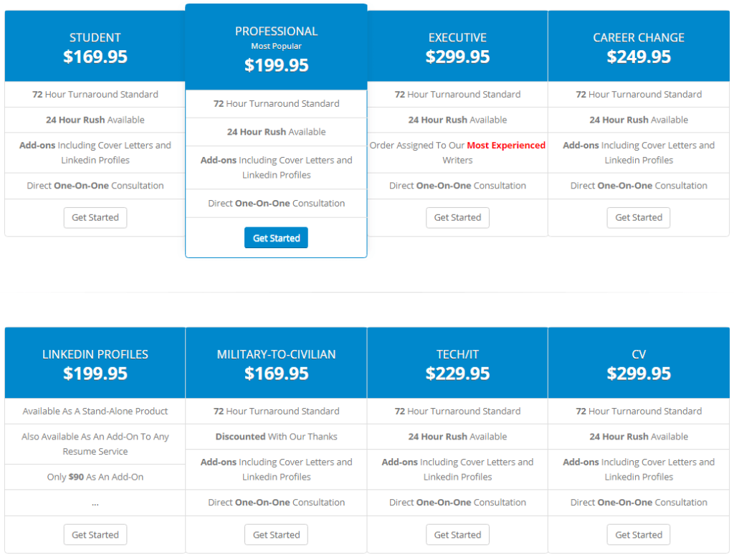Screen dimensions: 734x560
Task: Select the Professional Most Popular header
Action: tap(276, 47)
